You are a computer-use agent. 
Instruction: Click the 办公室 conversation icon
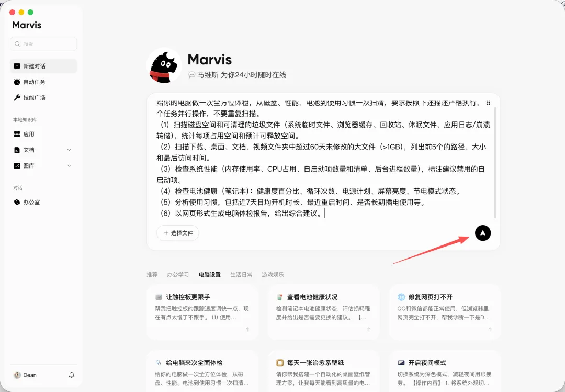tap(17, 203)
